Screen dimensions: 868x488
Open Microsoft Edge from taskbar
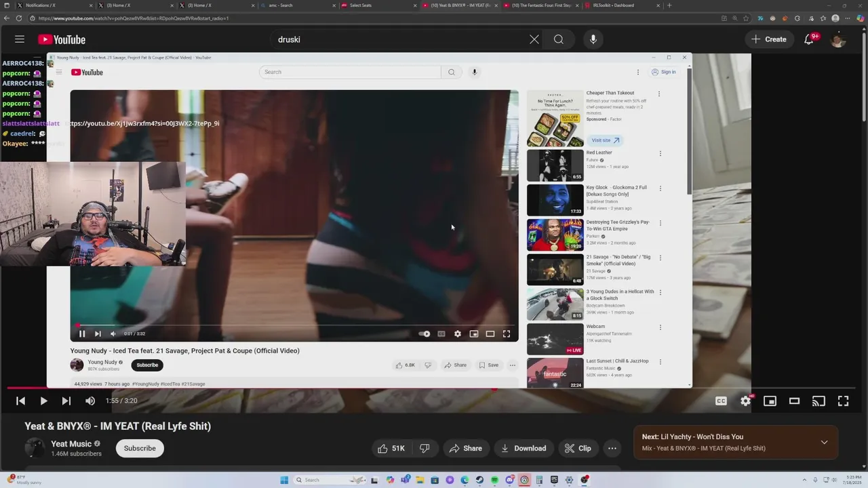coord(465,480)
